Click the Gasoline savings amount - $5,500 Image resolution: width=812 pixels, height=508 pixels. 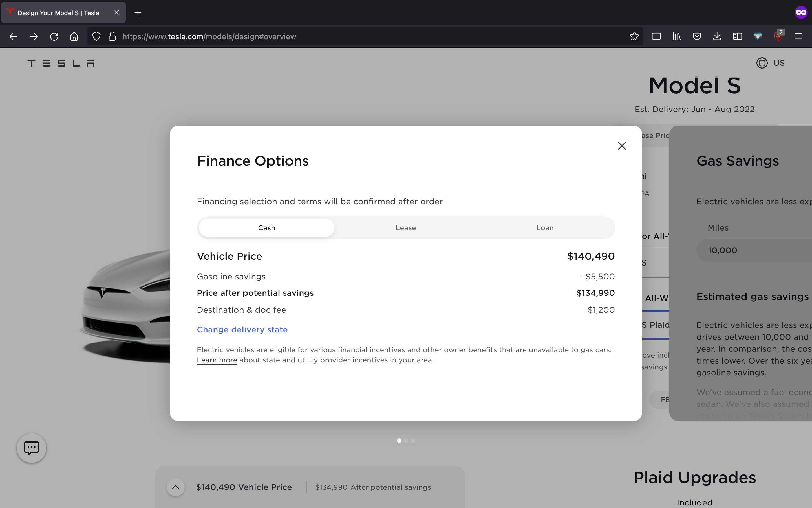(x=597, y=277)
